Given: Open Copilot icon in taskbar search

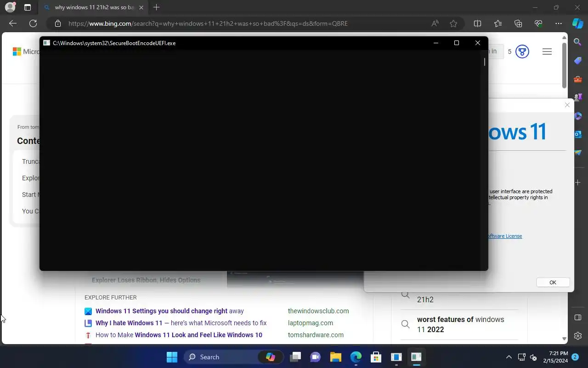Looking at the screenshot, I should 270,357.
